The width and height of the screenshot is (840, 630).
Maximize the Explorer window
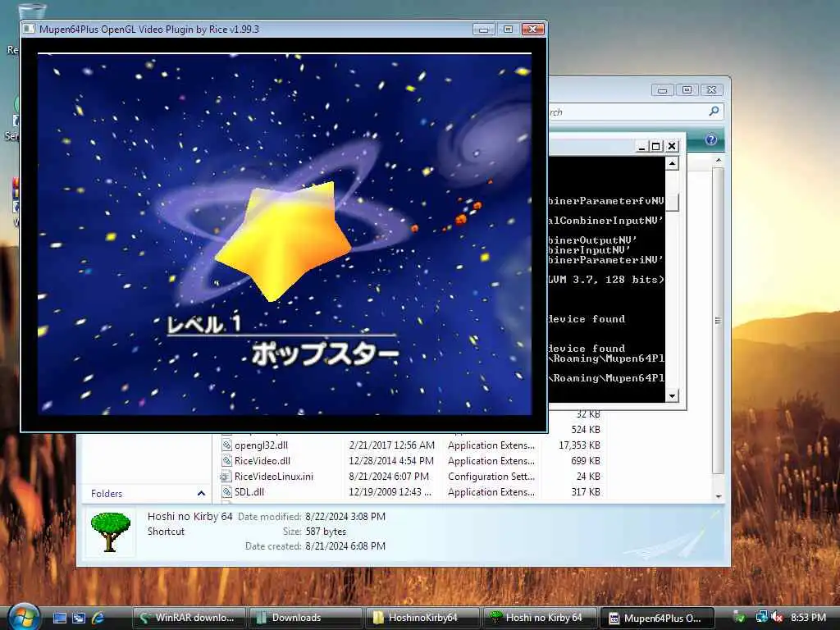tap(687, 90)
